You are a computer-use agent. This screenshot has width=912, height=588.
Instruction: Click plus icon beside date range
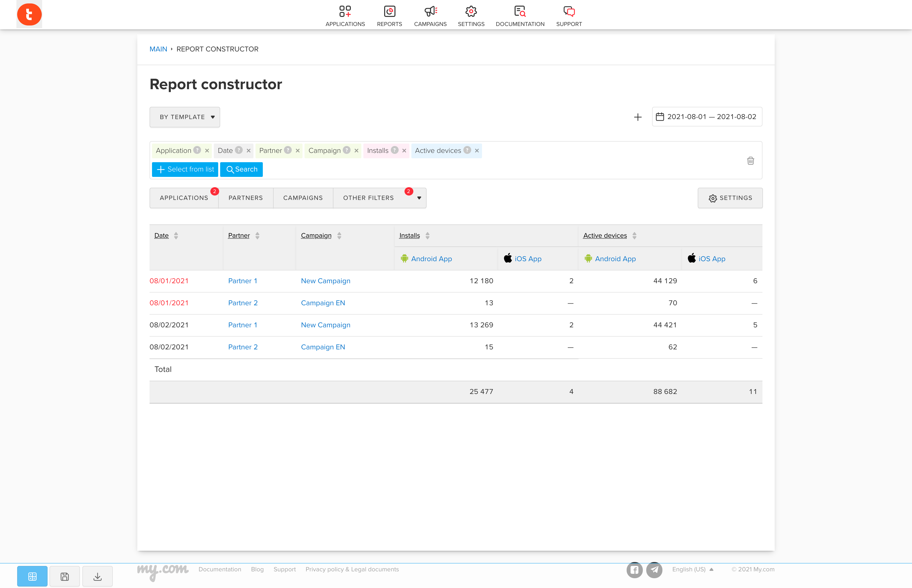[638, 117]
